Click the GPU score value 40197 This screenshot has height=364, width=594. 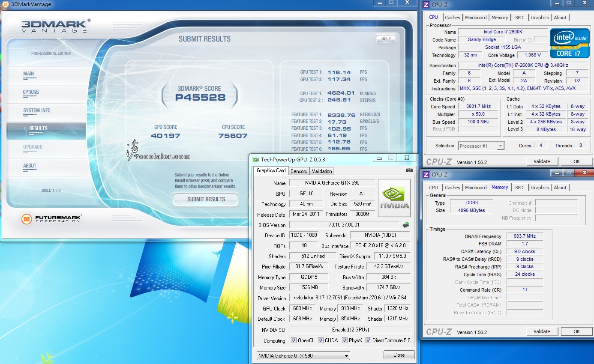click(x=165, y=136)
